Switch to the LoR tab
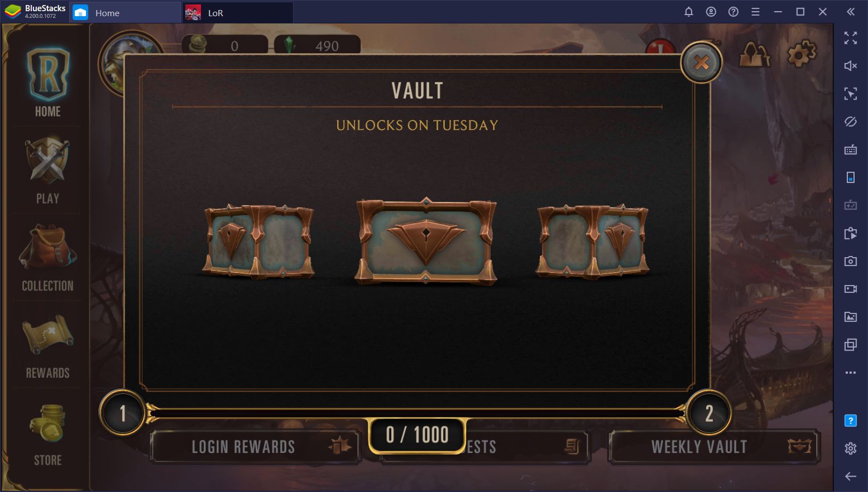868x492 pixels. 238,12
